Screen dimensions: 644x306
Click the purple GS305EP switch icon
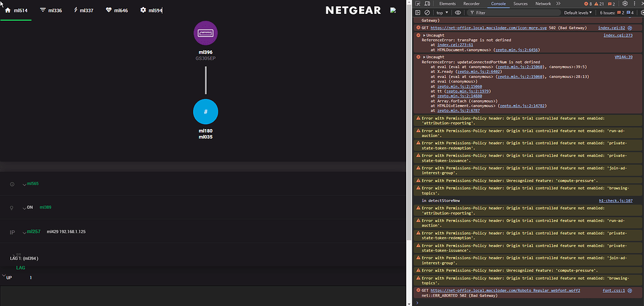(x=206, y=33)
